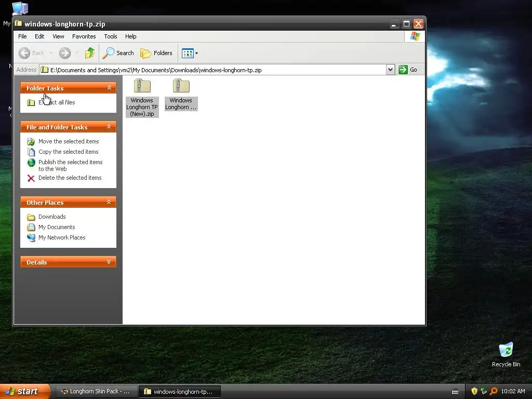Click the Windows Longhorn TP (New).zip filename
Image resolution: width=532 pixels, height=399 pixels.
(x=142, y=107)
